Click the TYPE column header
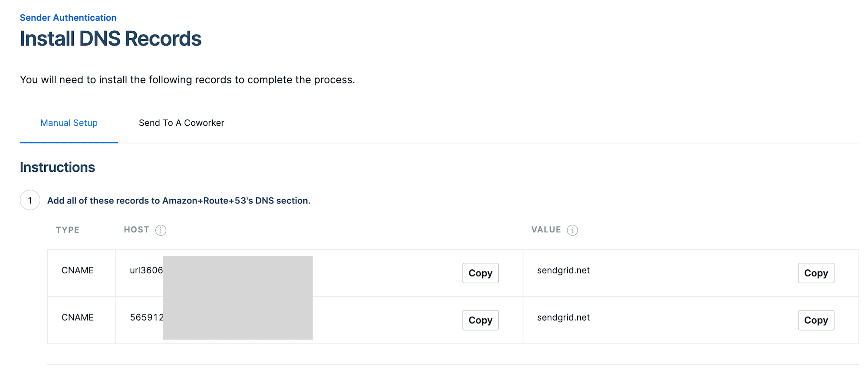868x370 pixels. [x=67, y=230]
